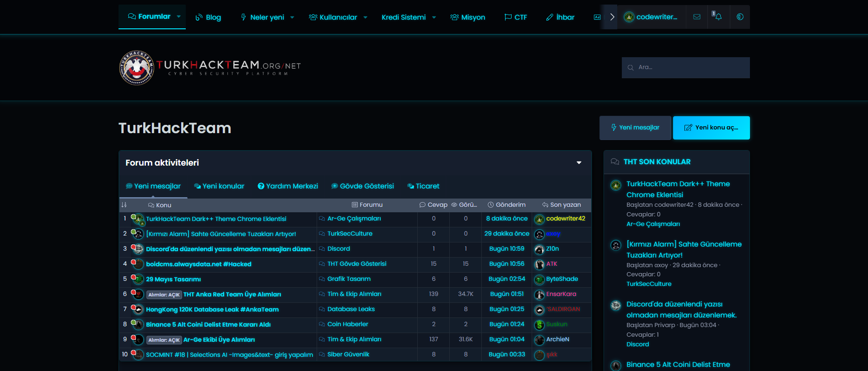Click the THT SON KONULAR sidebar heading
This screenshot has width=868, height=371.
click(x=657, y=162)
